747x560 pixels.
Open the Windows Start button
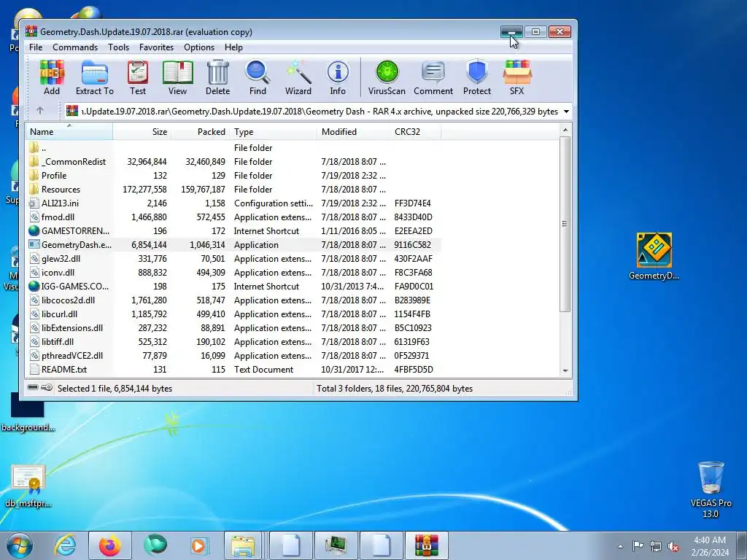click(19, 545)
